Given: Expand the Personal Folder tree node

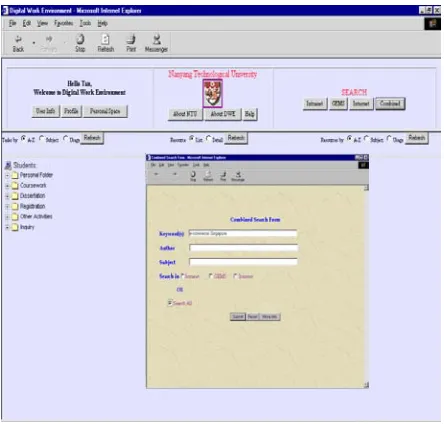Looking at the screenshot, I should tap(7, 176).
